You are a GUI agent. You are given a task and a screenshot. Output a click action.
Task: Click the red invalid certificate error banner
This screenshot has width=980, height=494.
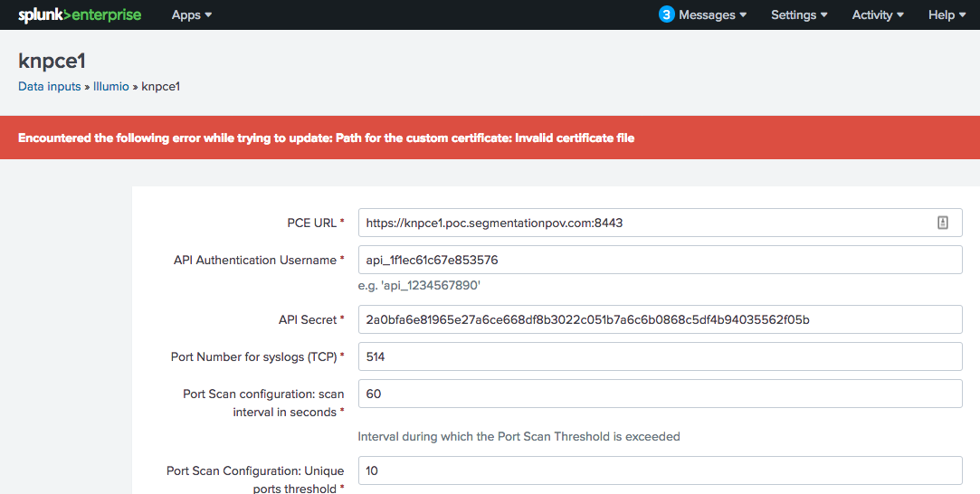click(490, 138)
